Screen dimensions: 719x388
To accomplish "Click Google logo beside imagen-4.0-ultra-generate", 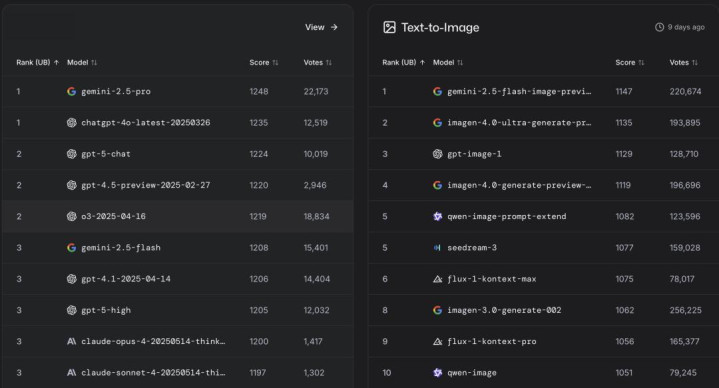I will coord(437,122).
